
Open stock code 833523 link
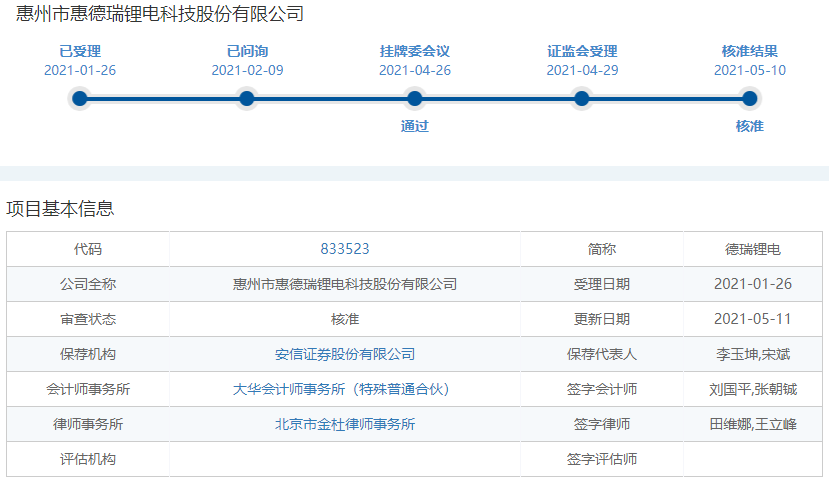coord(345,249)
